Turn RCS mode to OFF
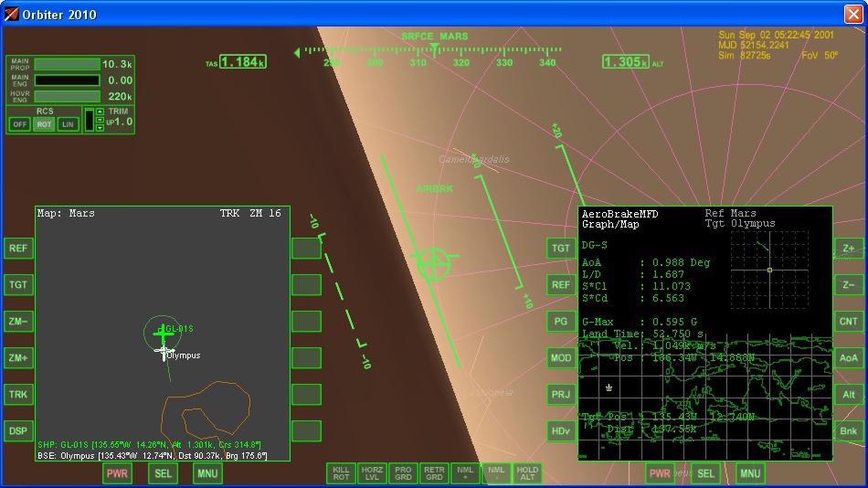Screen dimensions: 868x488 [x=19, y=124]
